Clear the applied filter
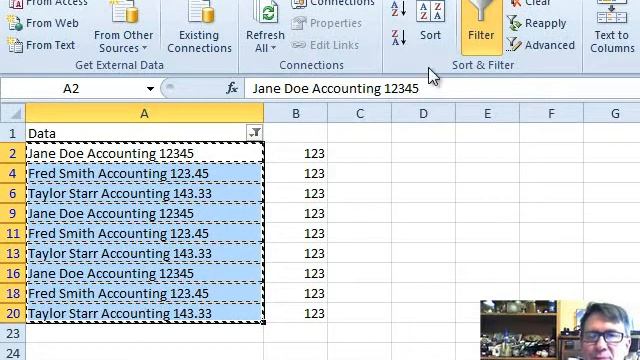This screenshot has width=640, height=360. click(531, 4)
